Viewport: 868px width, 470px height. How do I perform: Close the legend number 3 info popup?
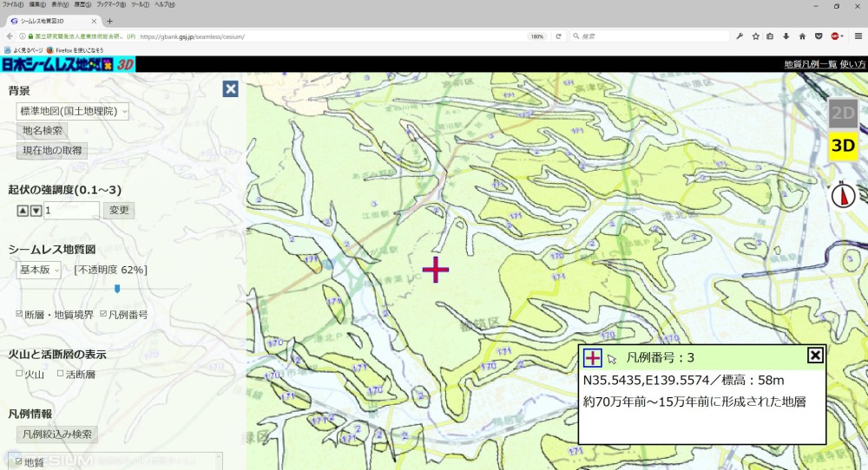(x=815, y=355)
